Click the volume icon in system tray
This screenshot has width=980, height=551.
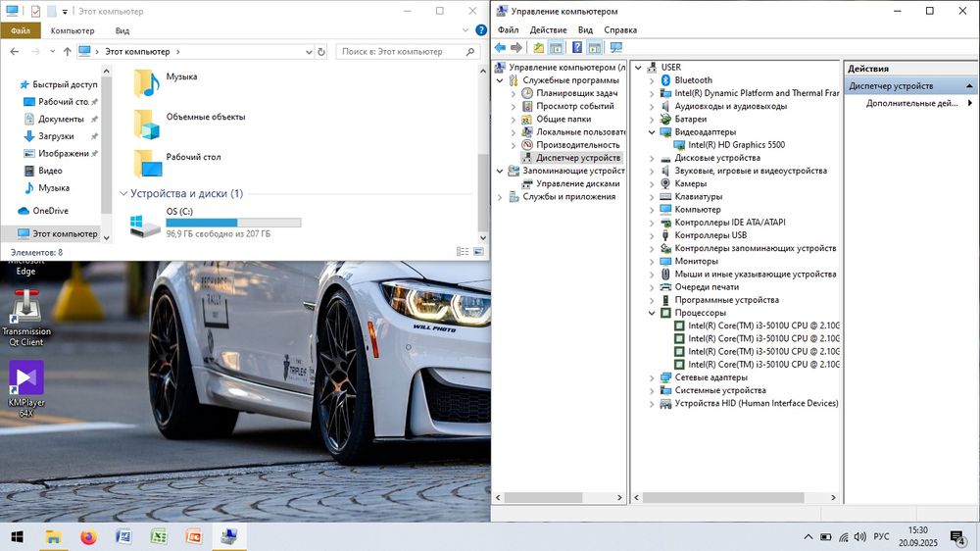coord(860,536)
